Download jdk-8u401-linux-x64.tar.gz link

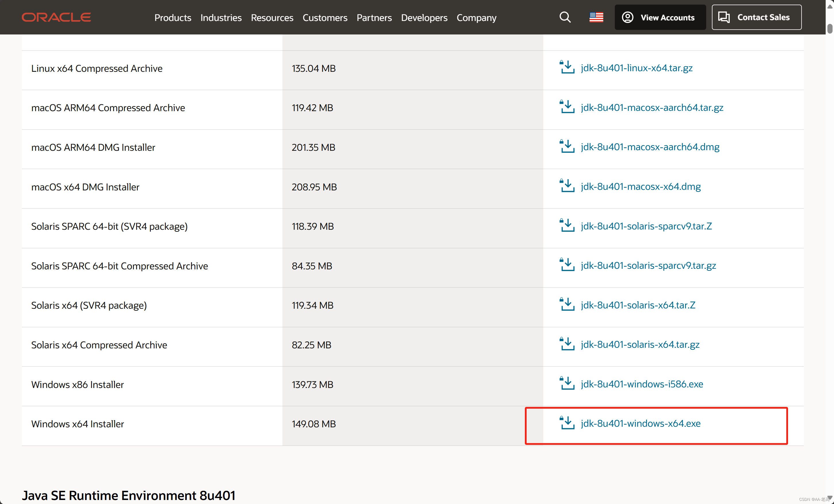pyautogui.click(x=636, y=68)
